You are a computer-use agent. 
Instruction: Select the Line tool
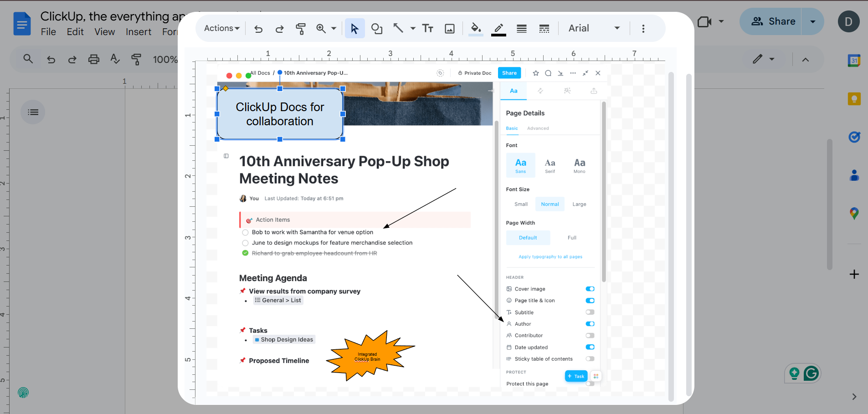397,28
